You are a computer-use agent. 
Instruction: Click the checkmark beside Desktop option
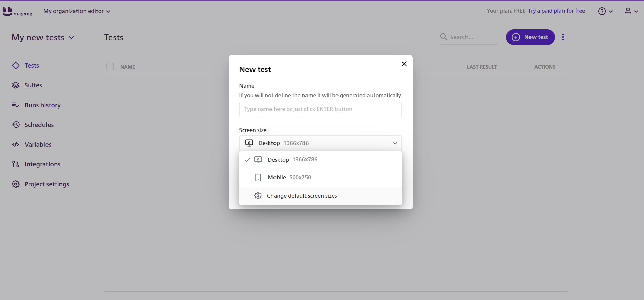point(247,160)
